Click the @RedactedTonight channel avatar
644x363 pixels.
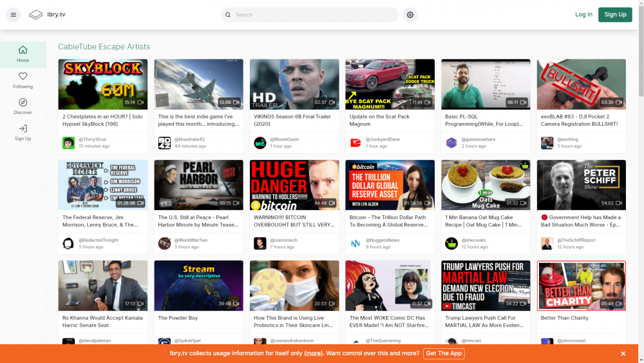point(69,243)
